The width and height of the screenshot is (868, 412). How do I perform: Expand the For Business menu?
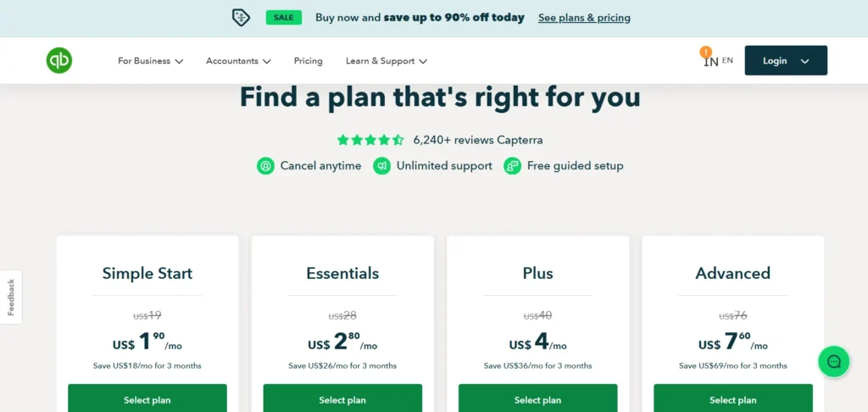click(151, 61)
